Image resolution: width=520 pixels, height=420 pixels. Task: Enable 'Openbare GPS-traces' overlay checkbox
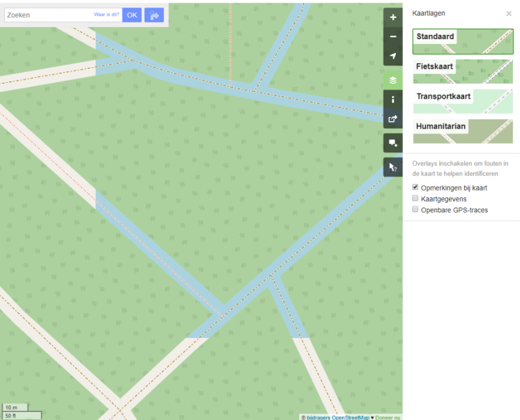[x=415, y=209]
